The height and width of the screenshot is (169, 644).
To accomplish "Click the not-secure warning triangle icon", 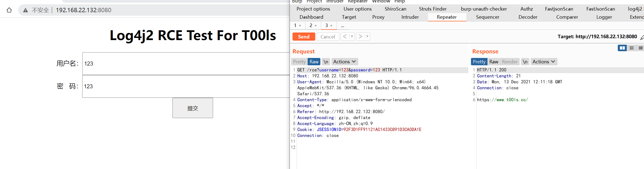I will [x=25, y=10].
